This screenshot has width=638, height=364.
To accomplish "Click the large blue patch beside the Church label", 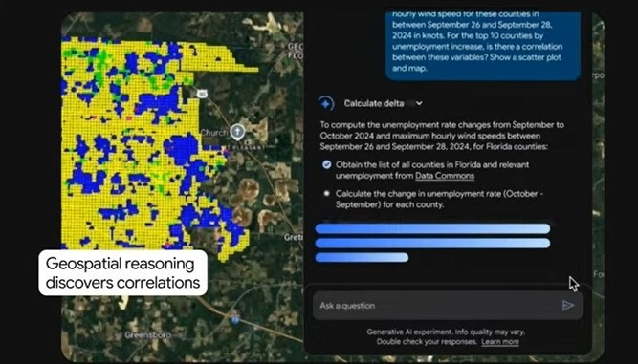I will point(182,148).
